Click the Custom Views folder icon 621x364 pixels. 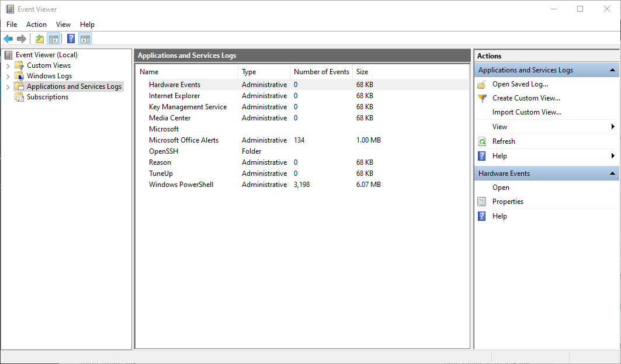(x=19, y=65)
